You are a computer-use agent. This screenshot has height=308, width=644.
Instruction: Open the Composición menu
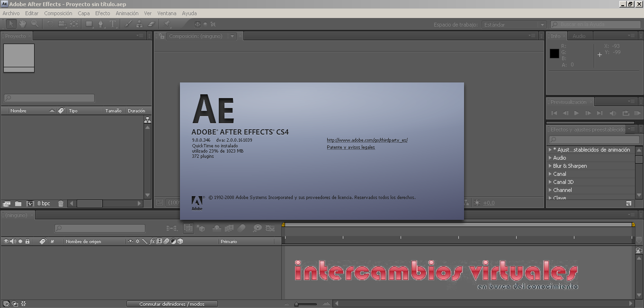58,13
